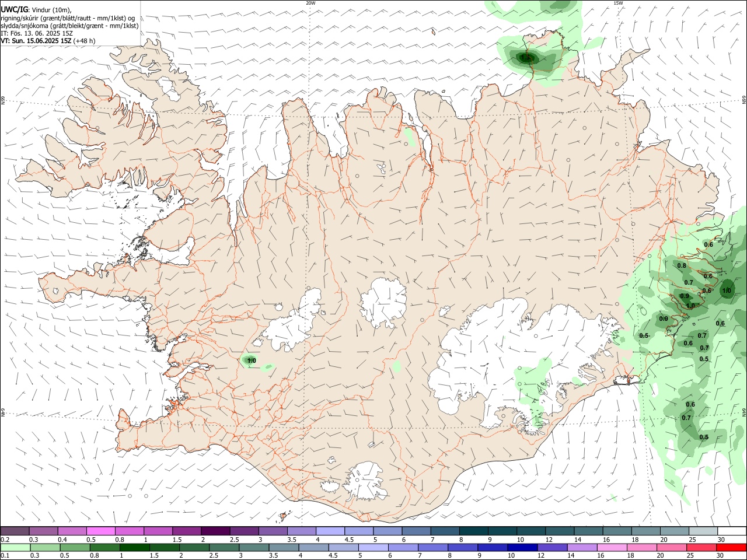Image resolution: width=747 pixels, height=560 pixels.
Task: Click the darkest green bottom-row swatch between 1 and 1.5
Action: pyautogui.click(x=135, y=547)
